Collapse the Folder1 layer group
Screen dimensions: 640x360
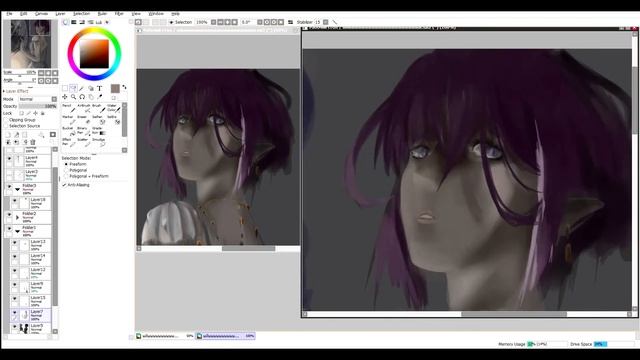click(x=18, y=231)
